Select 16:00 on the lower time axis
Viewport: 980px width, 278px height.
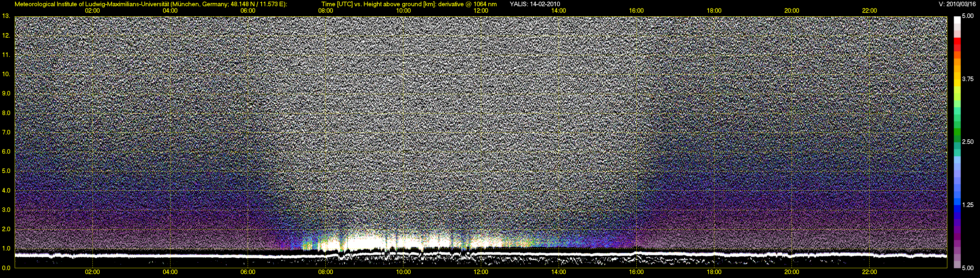(636, 272)
